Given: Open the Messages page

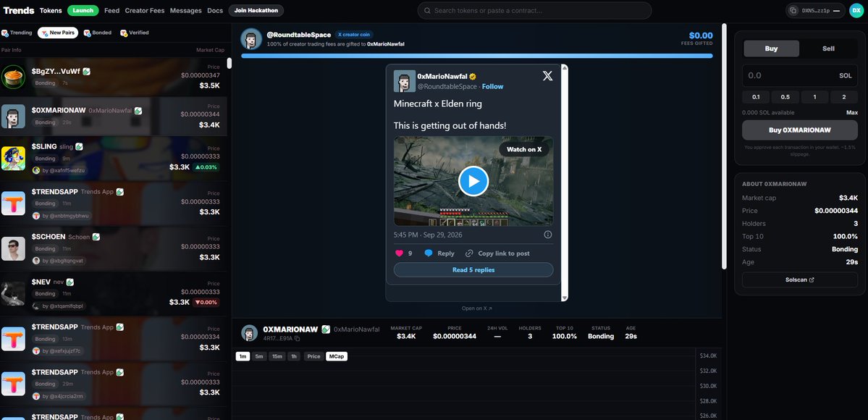Looking at the screenshot, I should coord(186,11).
